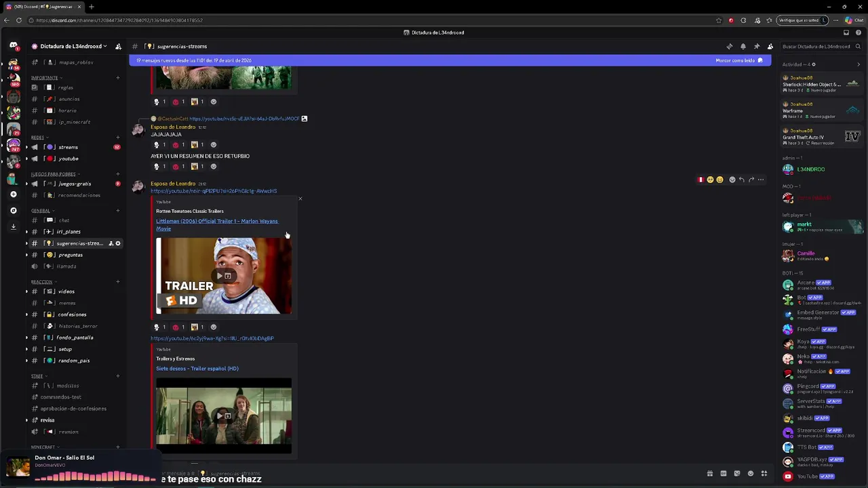This screenshot has height=488, width=868.
Task: Open the FreeStuff bot profile
Action: (821, 329)
